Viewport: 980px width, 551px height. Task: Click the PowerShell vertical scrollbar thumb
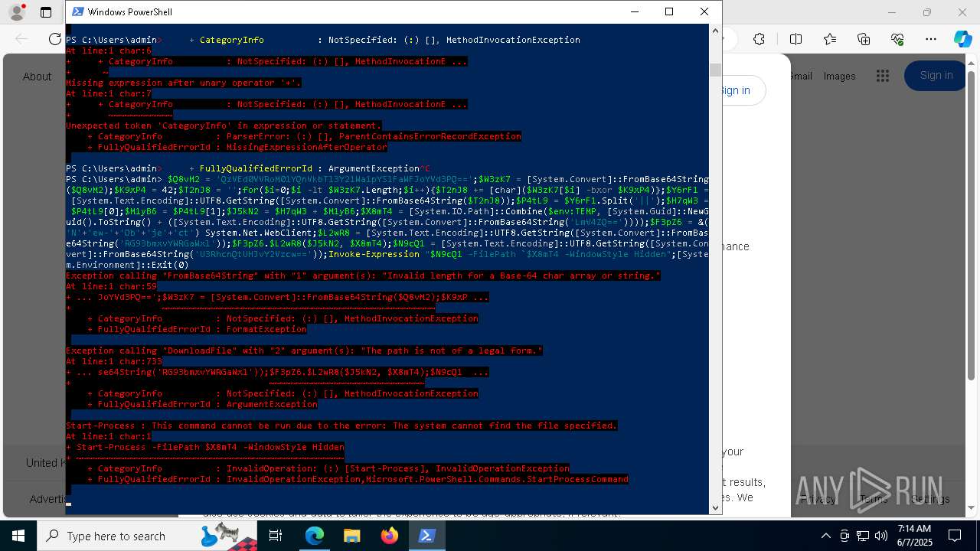pos(715,70)
